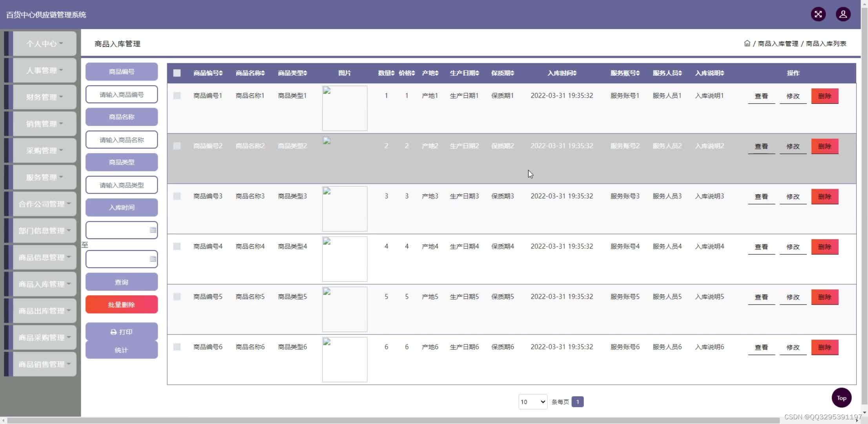Expand the 采购管理 sidebar menu
This screenshot has height=424, width=868.
45,150
